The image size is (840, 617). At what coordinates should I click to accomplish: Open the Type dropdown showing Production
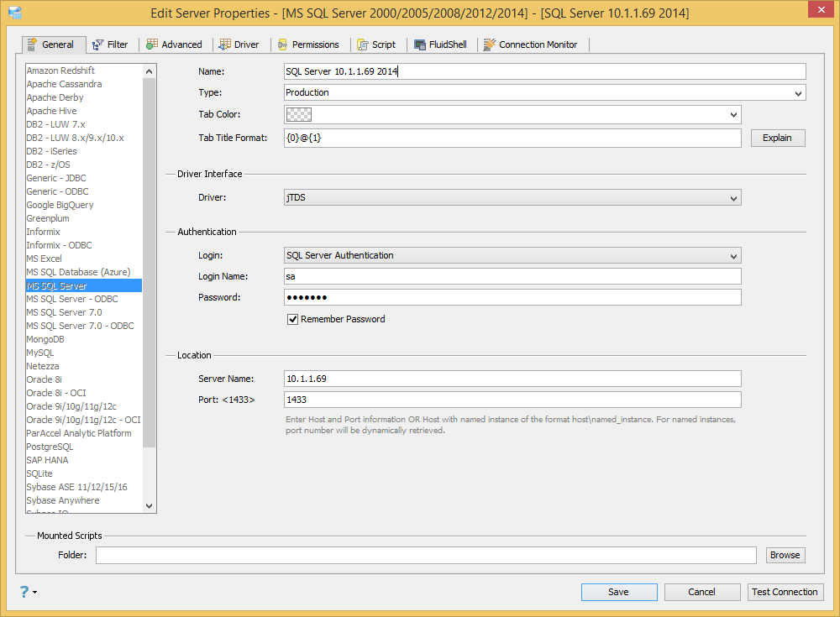[545, 92]
